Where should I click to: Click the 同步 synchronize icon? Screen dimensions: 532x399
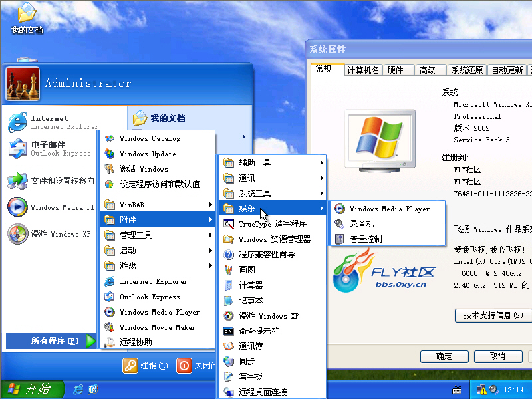[229, 361]
